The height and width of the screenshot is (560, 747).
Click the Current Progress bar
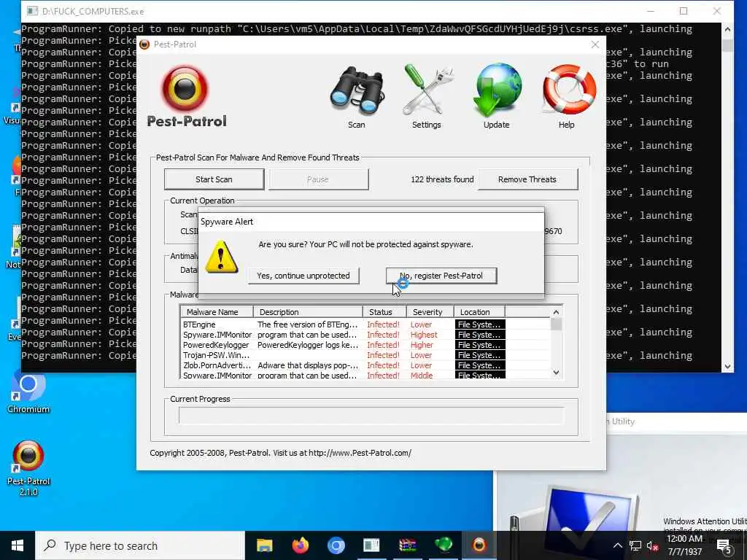371,415
